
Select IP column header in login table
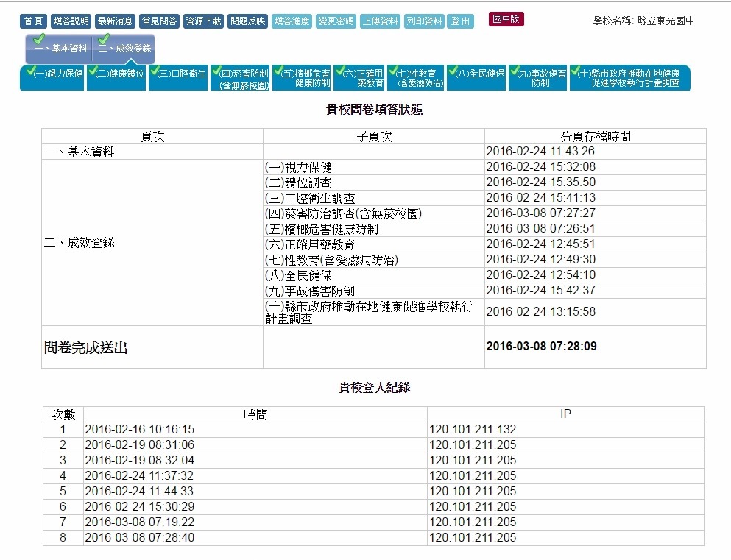pyautogui.click(x=565, y=414)
